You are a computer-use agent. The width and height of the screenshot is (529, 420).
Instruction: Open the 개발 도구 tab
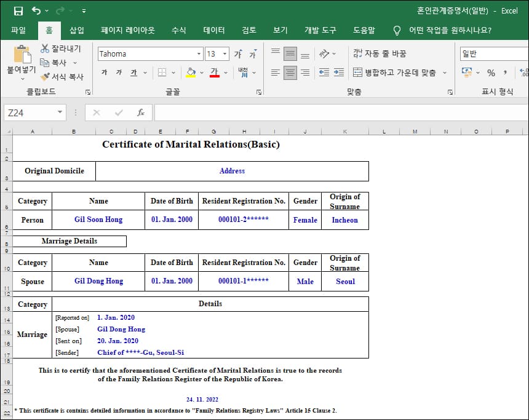(x=320, y=30)
